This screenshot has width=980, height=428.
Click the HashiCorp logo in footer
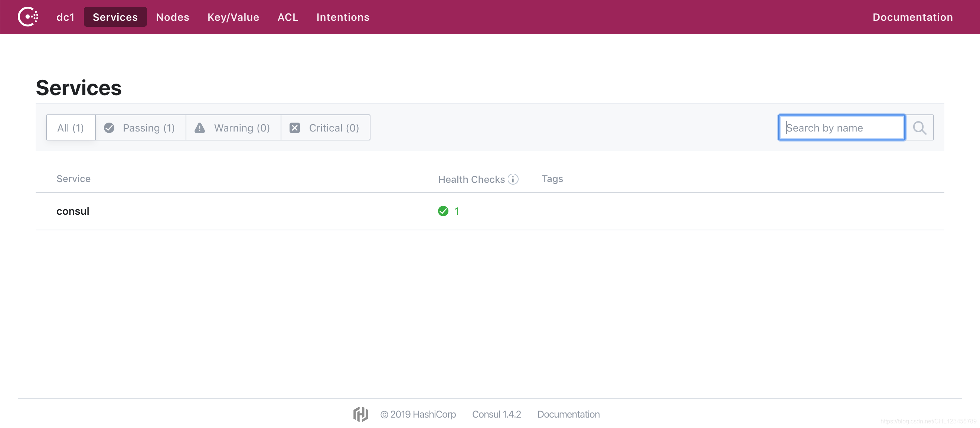click(360, 414)
